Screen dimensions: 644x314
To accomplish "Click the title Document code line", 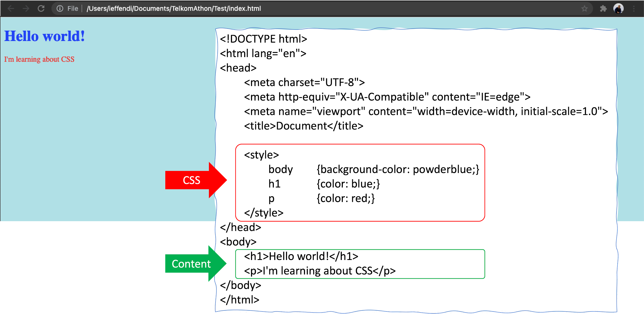I will pyautogui.click(x=303, y=126).
